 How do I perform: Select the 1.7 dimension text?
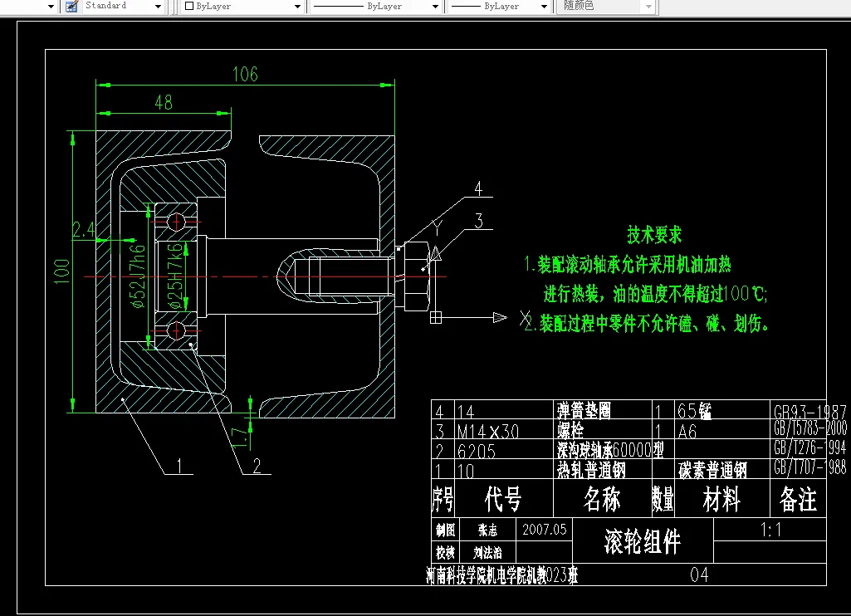241,438
